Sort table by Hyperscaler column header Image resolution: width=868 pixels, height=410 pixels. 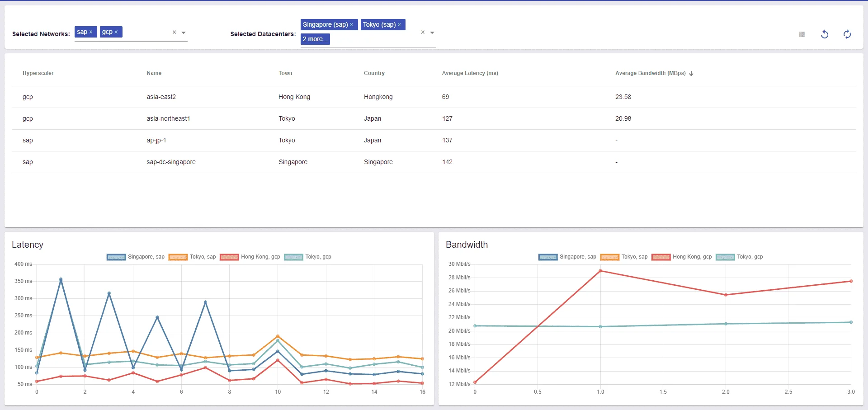tap(38, 73)
